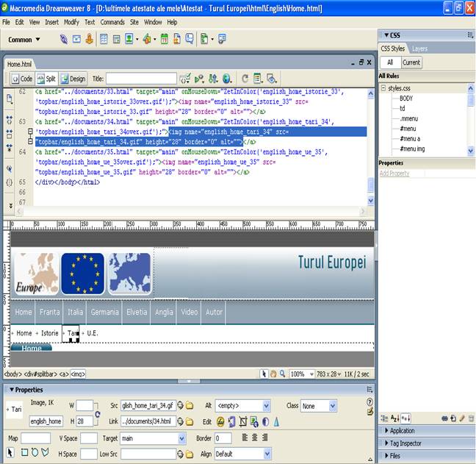Click the Server-Side Include icon
This screenshot has width=476, height=464.
pyautogui.click(x=177, y=39)
